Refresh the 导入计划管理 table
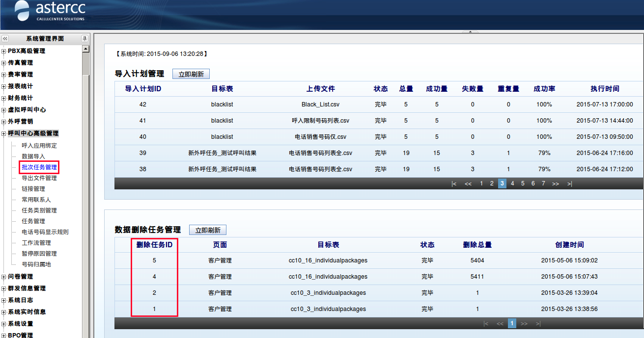Viewport: 644px width, 338px height. 191,74
